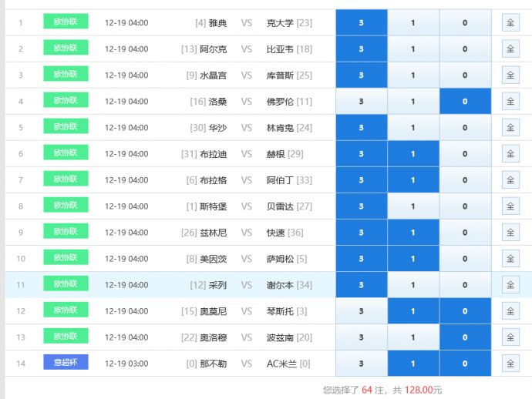Click the 美因茨 team name
This screenshot has height=399, width=532.
point(213,259)
